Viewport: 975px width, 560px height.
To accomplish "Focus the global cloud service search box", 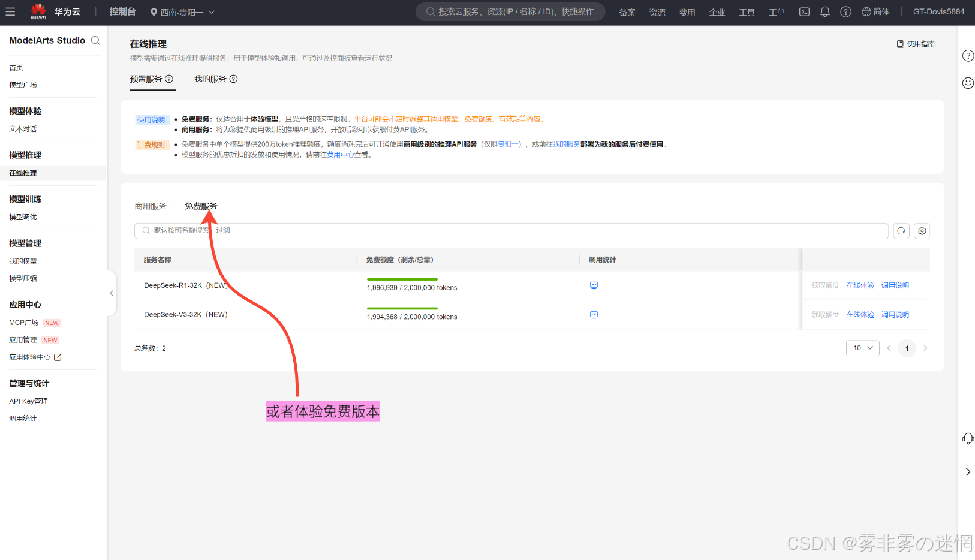I will pos(511,12).
